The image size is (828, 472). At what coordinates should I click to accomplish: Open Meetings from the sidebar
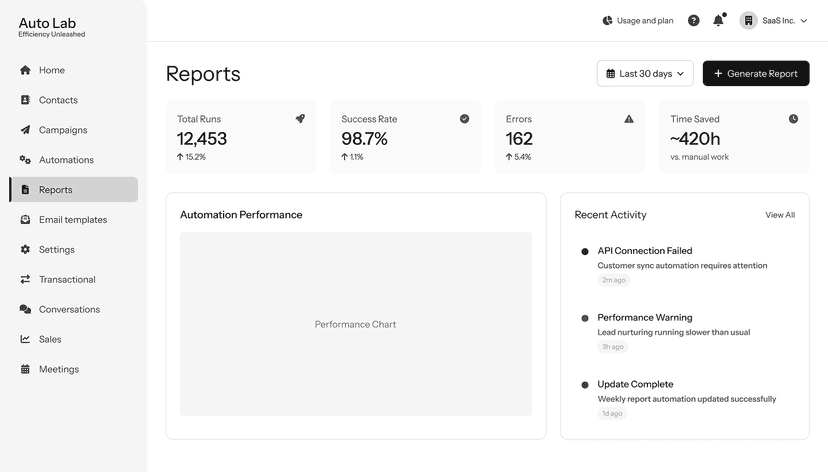(73, 369)
